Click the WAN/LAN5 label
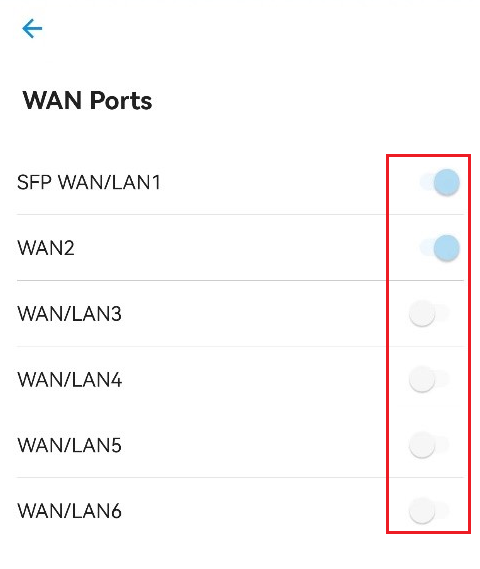The width and height of the screenshot is (480, 569). pyautogui.click(x=69, y=445)
